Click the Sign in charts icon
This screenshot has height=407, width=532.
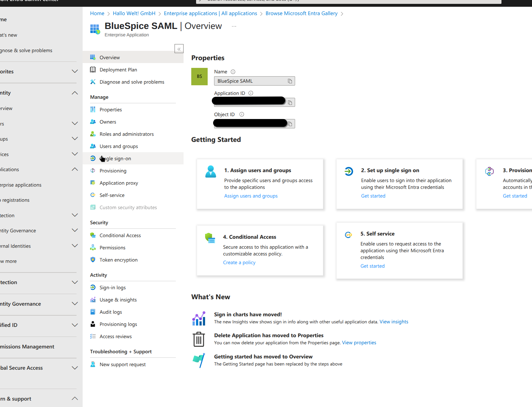[x=199, y=318]
